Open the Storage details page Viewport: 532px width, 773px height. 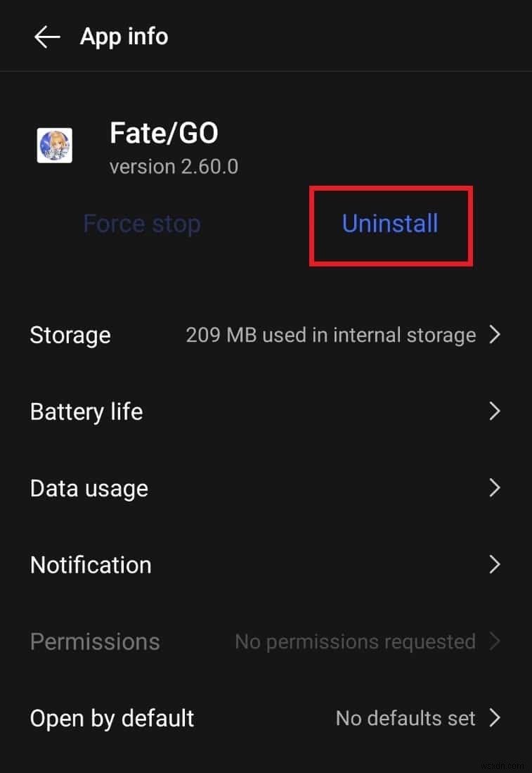pos(70,335)
